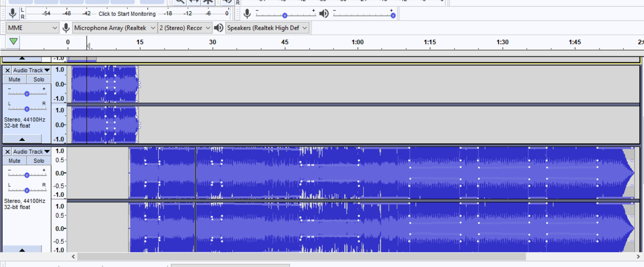Click the -54 value on the recording meter
644x267 pixels.
(46, 14)
